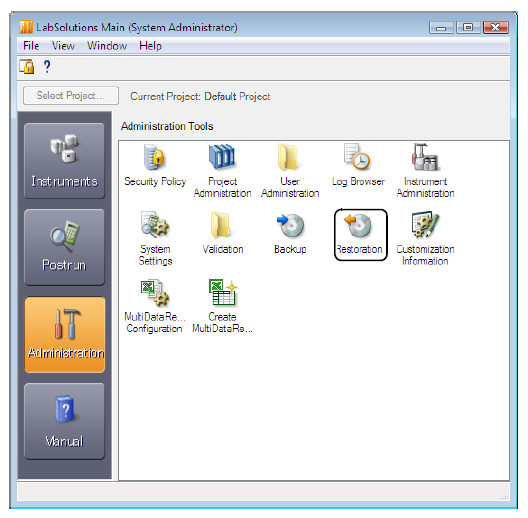The width and height of the screenshot is (528, 518).
Task: Click the question mark help toolbar icon
Action: tap(47, 66)
